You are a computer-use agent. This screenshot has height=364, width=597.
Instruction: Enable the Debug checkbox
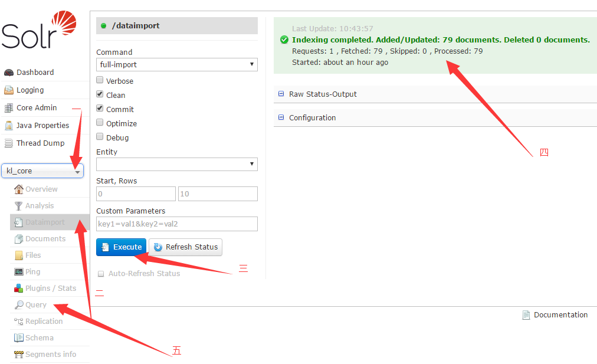pos(100,136)
